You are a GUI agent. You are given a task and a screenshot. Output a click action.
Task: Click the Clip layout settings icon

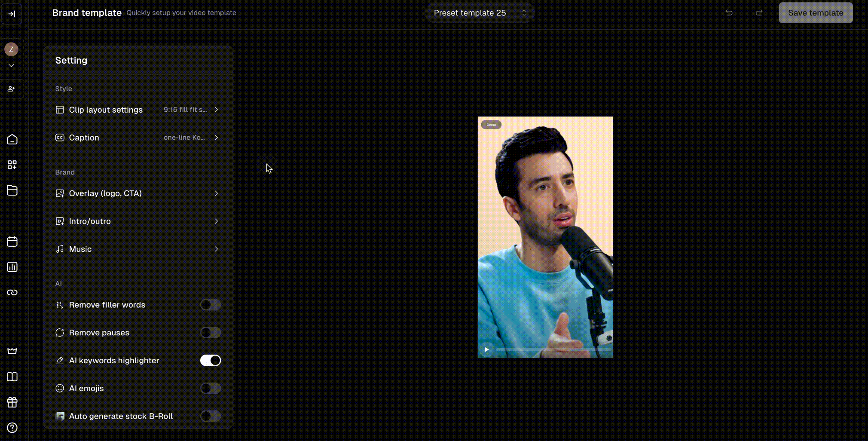tap(60, 110)
